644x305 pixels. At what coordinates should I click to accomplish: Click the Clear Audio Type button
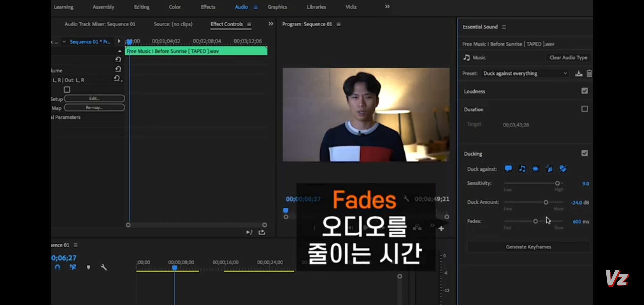568,58
